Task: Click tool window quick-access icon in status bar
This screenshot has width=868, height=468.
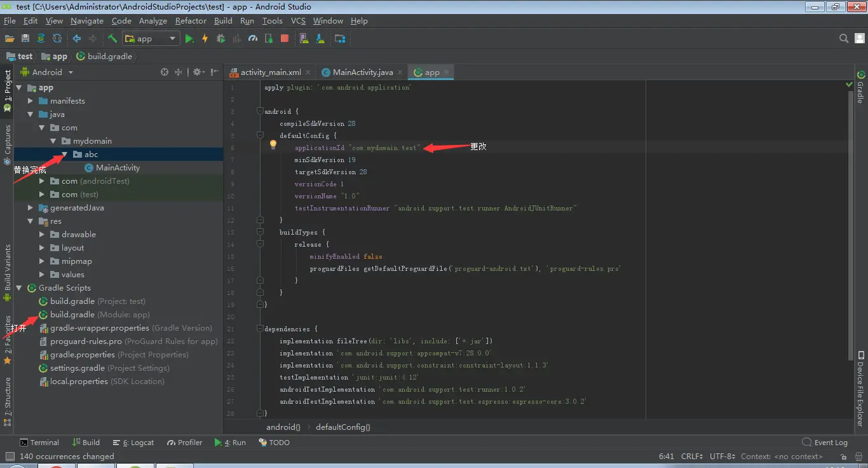Action: coord(10,456)
